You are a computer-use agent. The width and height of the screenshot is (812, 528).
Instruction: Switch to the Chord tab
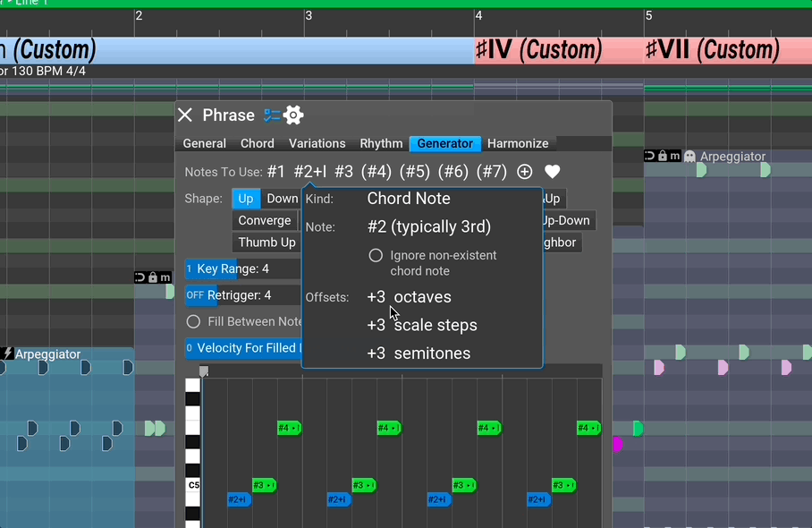(258, 143)
